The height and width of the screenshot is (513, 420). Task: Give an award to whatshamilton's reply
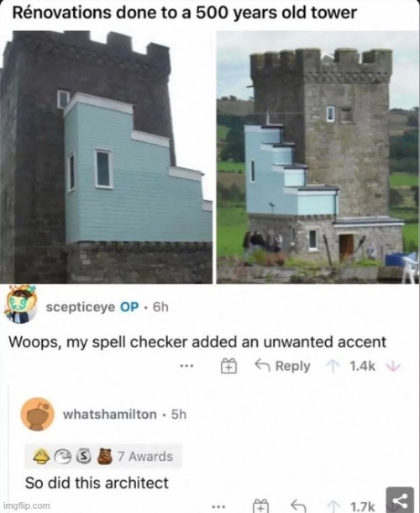(x=261, y=505)
